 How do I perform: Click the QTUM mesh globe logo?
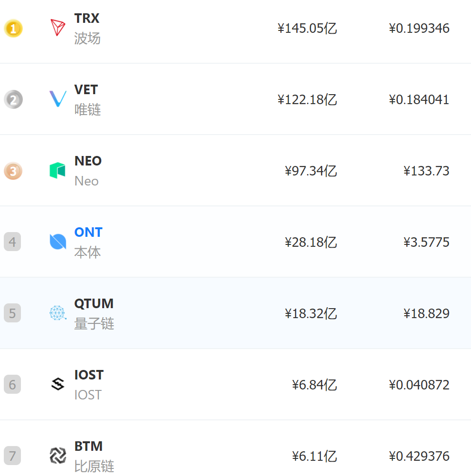[x=58, y=313]
